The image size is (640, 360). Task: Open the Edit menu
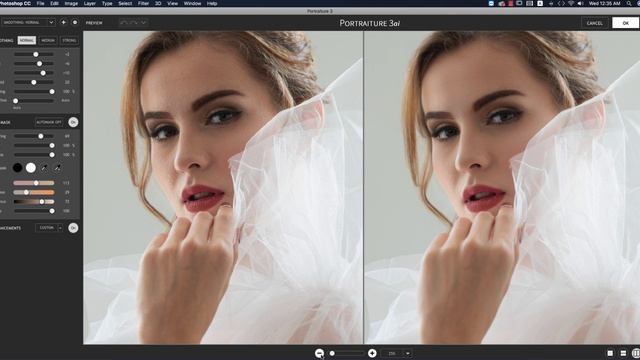(54, 3)
